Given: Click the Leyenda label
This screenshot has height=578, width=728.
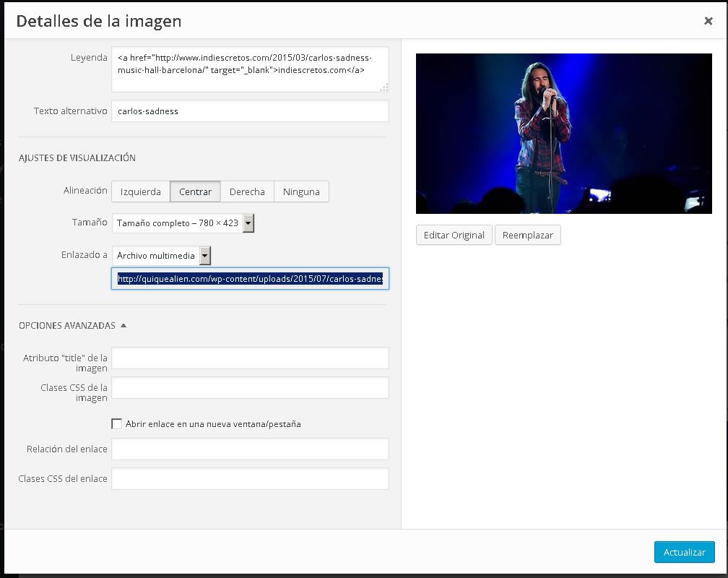Looking at the screenshot, I should pos(89,58).
